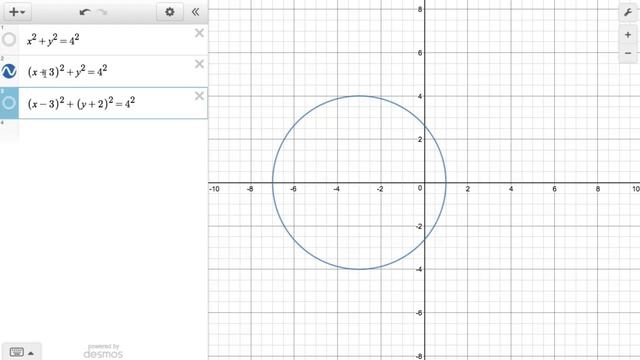Remove the (x−3)²+(y+2)²=4² expression
Screen dimensions: 640x360
[x=199, y=96]
